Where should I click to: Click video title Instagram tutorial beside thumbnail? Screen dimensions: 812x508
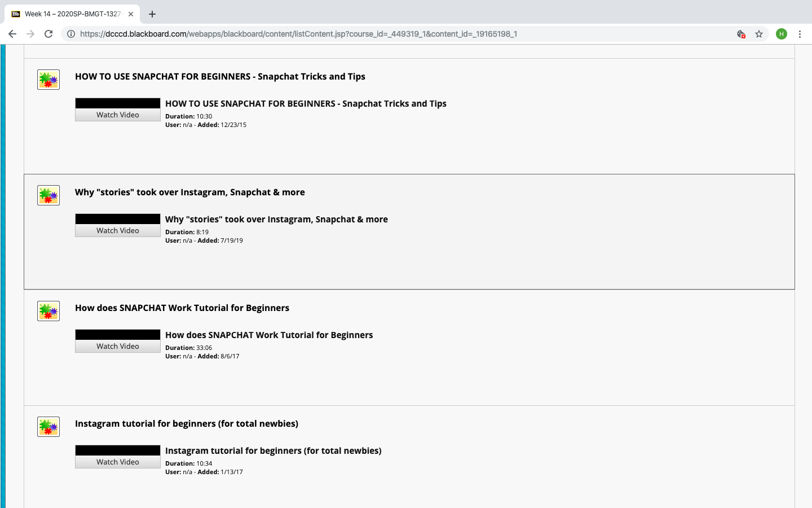point(273,450)
